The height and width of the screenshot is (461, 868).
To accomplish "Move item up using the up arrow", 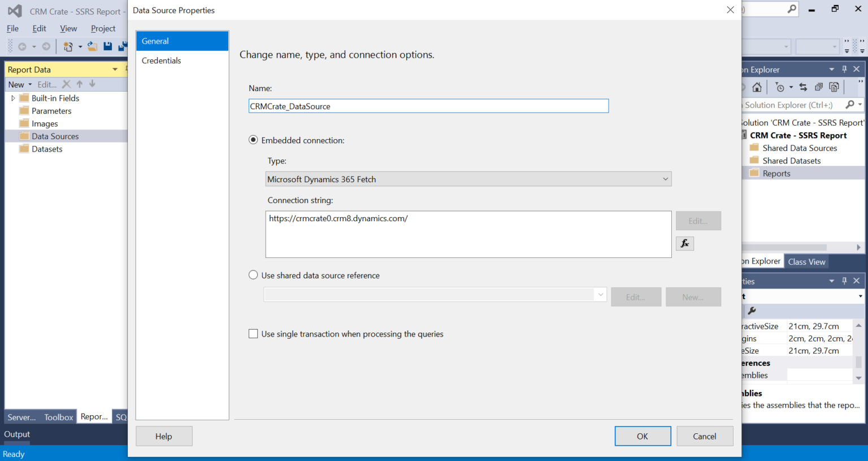I will click(79, 84).
